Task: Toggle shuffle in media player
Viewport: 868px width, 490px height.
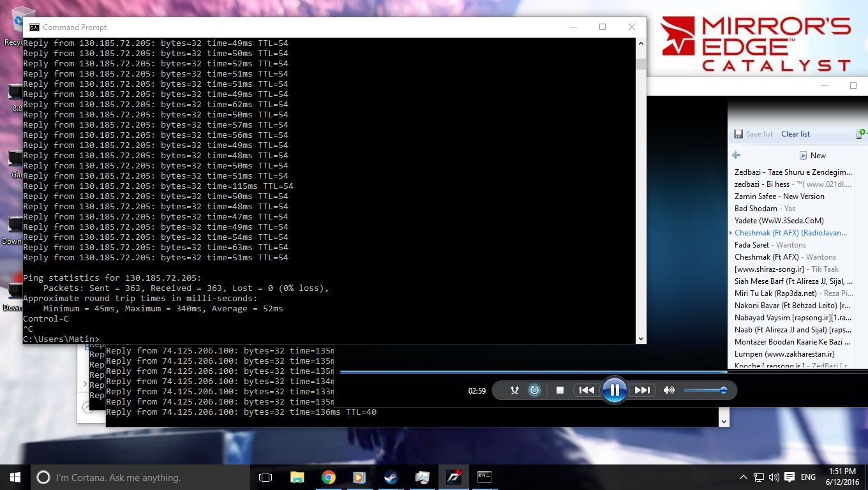Action: [514, 390]
